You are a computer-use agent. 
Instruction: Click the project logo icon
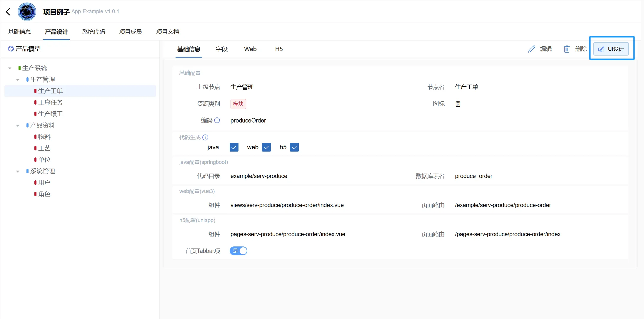click(27, 12)
